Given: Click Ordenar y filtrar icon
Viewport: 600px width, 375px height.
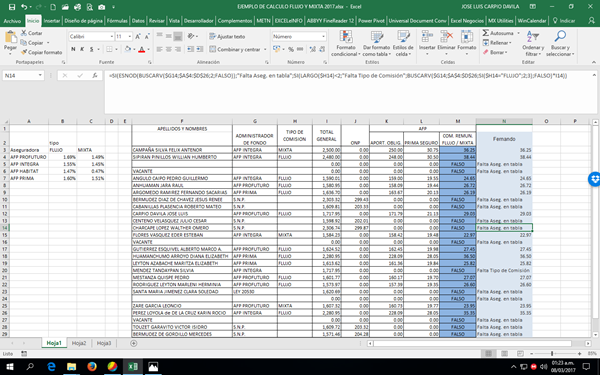Looking at the screenshot, I should coord(533,37).
